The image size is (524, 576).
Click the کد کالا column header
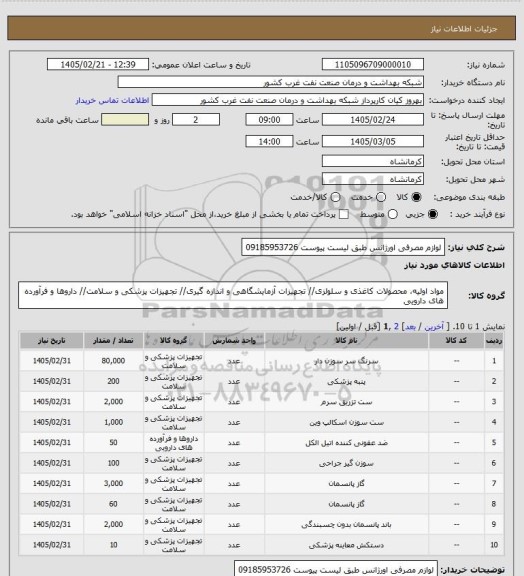click(456, 341)
